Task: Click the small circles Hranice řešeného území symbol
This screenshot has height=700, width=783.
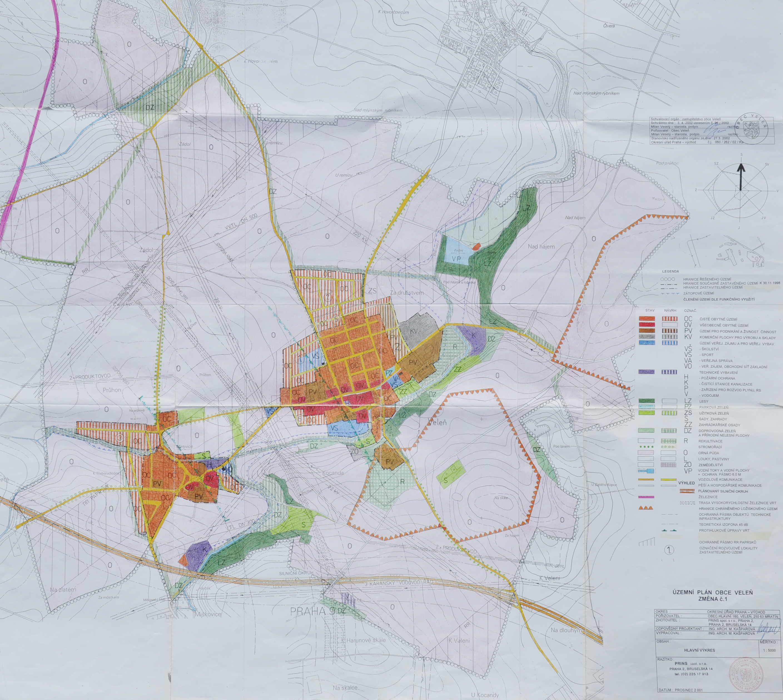Action: pyautogui.click(x=668, y=279)
